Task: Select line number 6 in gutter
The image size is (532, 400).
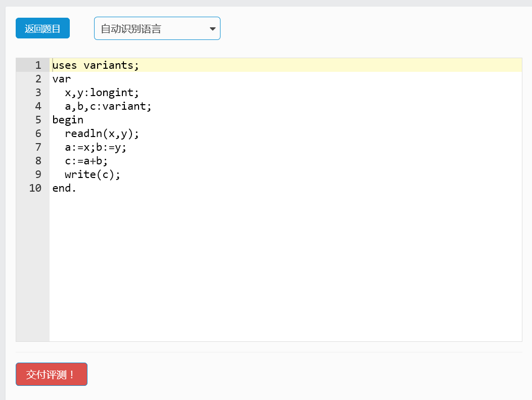Action: (x=38, y=134)
